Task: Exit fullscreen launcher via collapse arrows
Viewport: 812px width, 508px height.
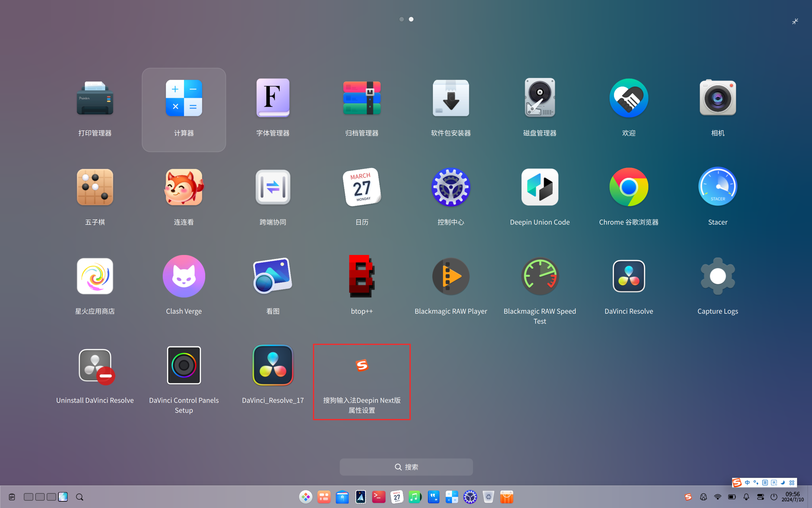Action: point(795,22)
